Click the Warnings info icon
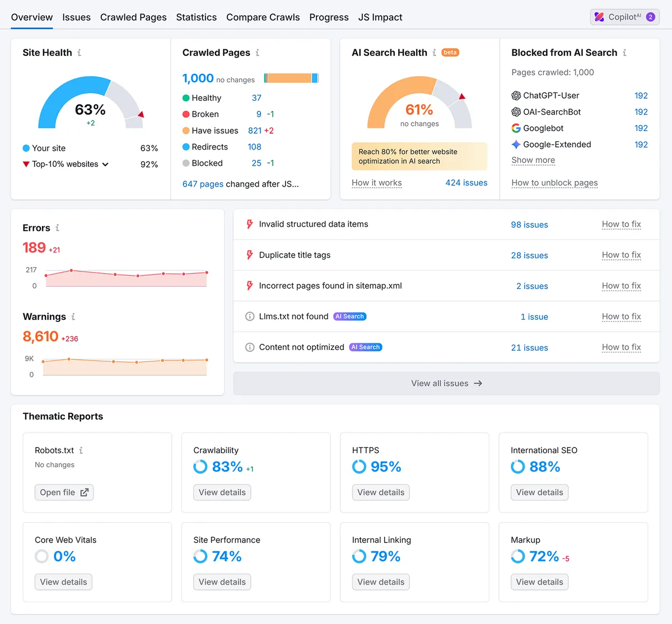Image resolution: width=672 pixels, height=624 pixels. (73, 317)
